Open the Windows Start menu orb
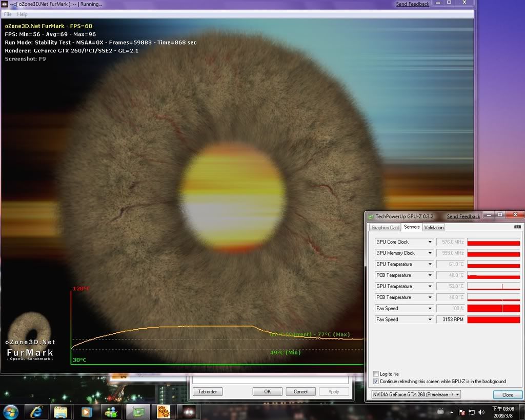Viewport: 525px width, 420px height. click(10, 412)
